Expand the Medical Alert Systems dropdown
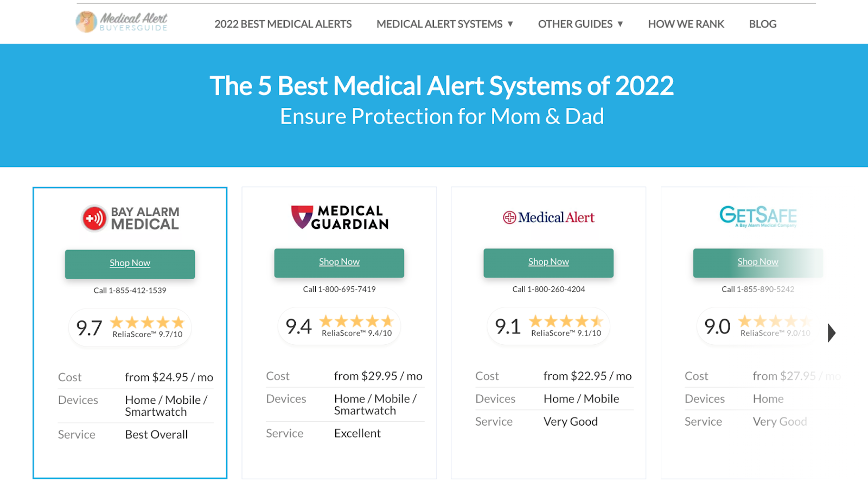Screen dimensions: 868x501 click(444, 24)
